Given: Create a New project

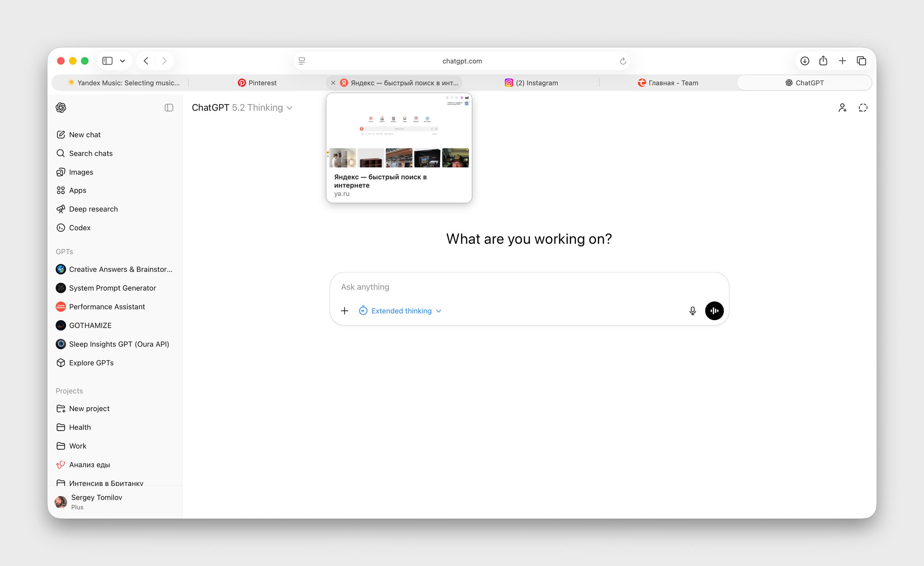Looking at the screenshot, I should click(x=115, y=409).
